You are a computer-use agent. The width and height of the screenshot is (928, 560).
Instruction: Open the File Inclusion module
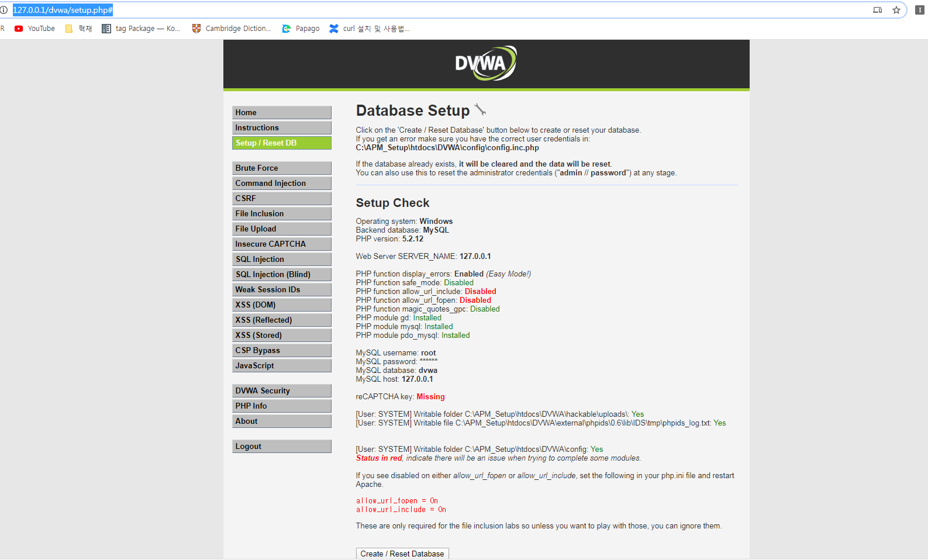tap(282, 213)
